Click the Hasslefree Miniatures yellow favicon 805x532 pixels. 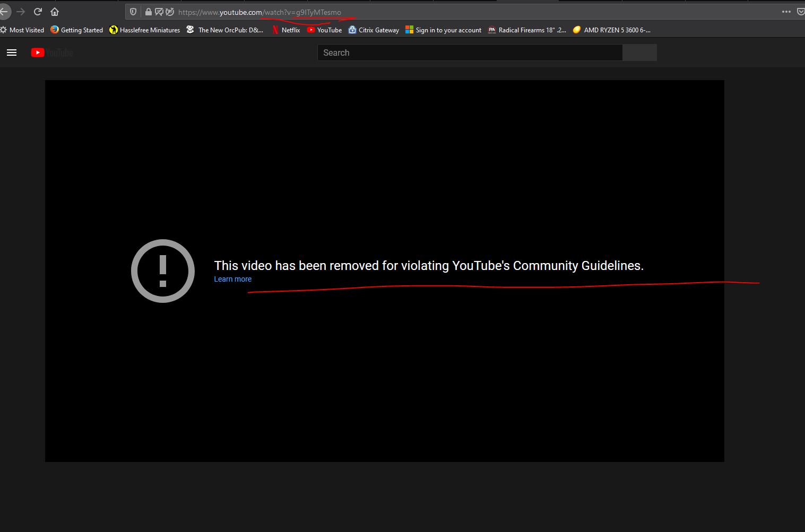114,30
